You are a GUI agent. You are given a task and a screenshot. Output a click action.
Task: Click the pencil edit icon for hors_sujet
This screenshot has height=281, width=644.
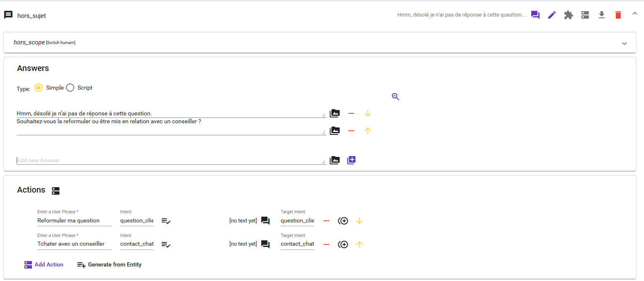coord(552,15)
